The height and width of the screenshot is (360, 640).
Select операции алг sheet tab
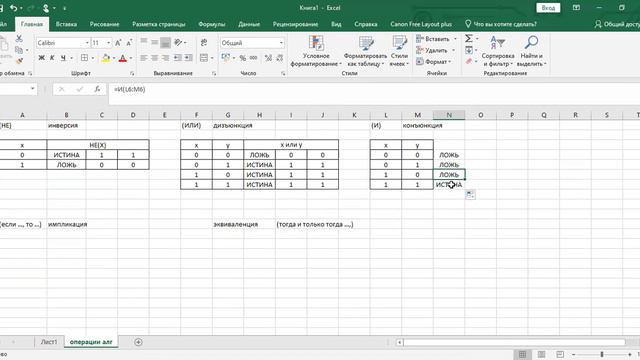[x=91, y=342]
